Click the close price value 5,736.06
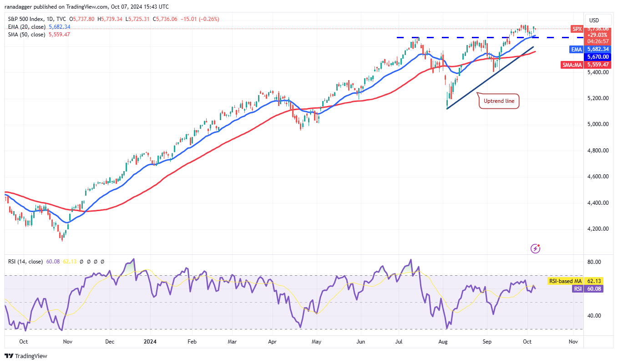This screenshot has height=364, width=618. point(167,19)
